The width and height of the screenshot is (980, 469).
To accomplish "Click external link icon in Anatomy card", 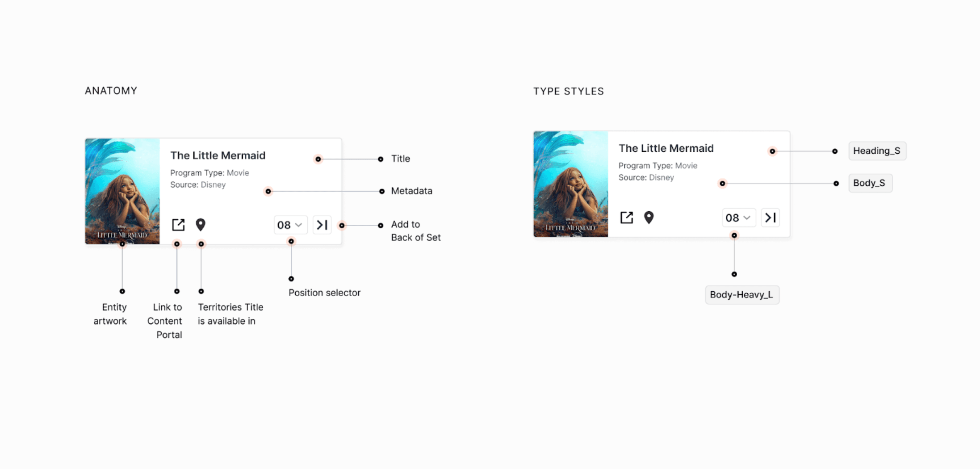I will coord(178,225).
